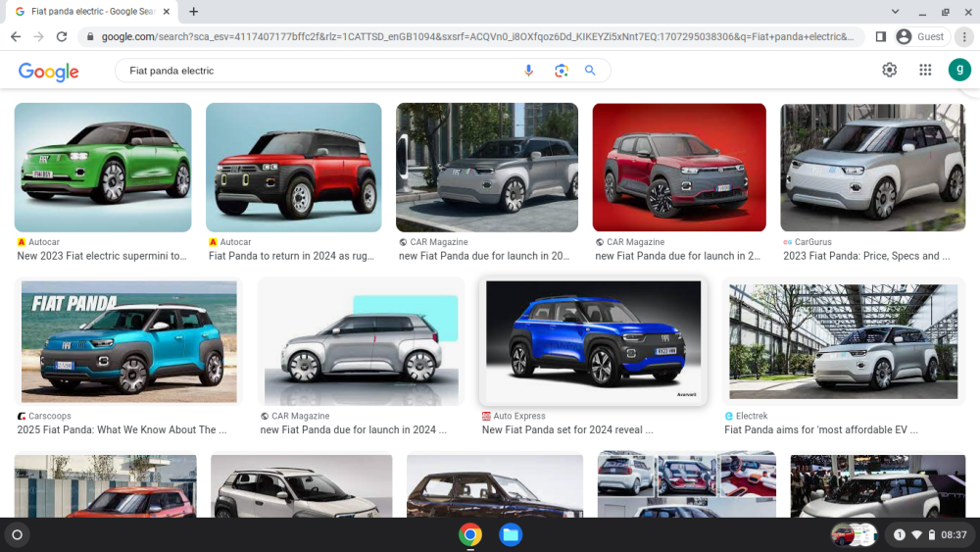The width and height of the screenshot is (980, 552).
Task: Open the blue FIAT PANDA beach image
Action: pyautogui.click(x=128, y=341)
